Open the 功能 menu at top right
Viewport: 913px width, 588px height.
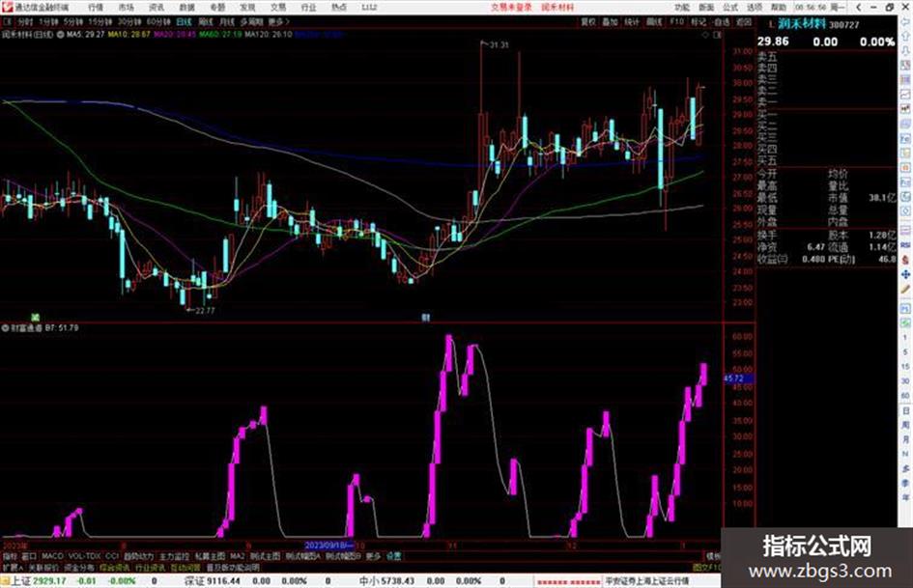coord(682,8)
